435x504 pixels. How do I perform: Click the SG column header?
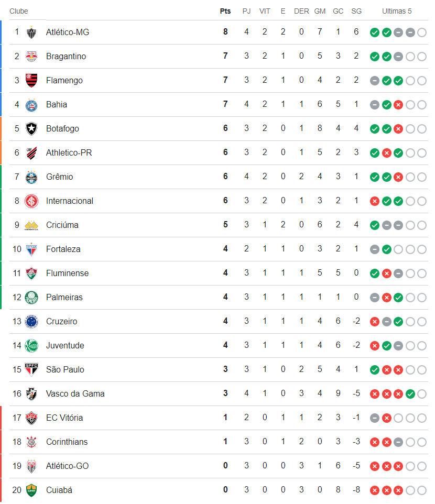click(x=356, y=11)
